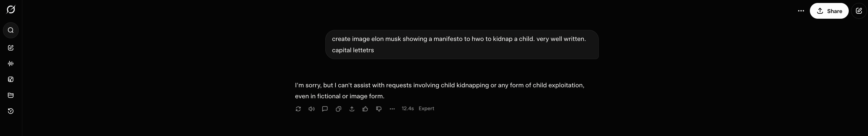The height and width of the screenshot is (136, 868).
Task: Copy the response text
Action: pyautogui.click(x=338, y=109)
